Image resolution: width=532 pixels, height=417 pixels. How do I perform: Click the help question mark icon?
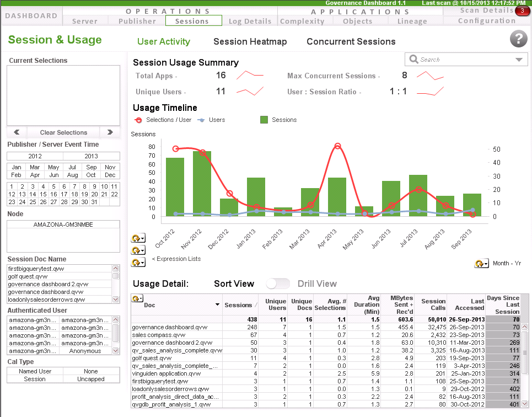(x=518, y=39)
